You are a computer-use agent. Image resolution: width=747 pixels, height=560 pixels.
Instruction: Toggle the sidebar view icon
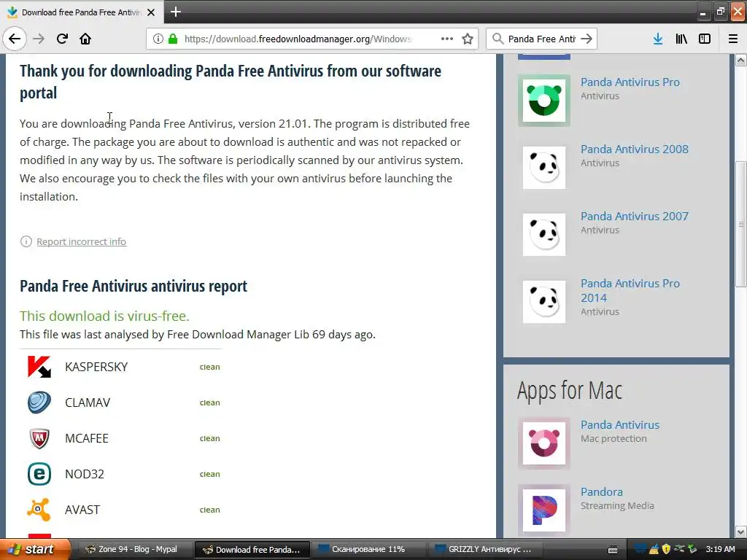705,39
